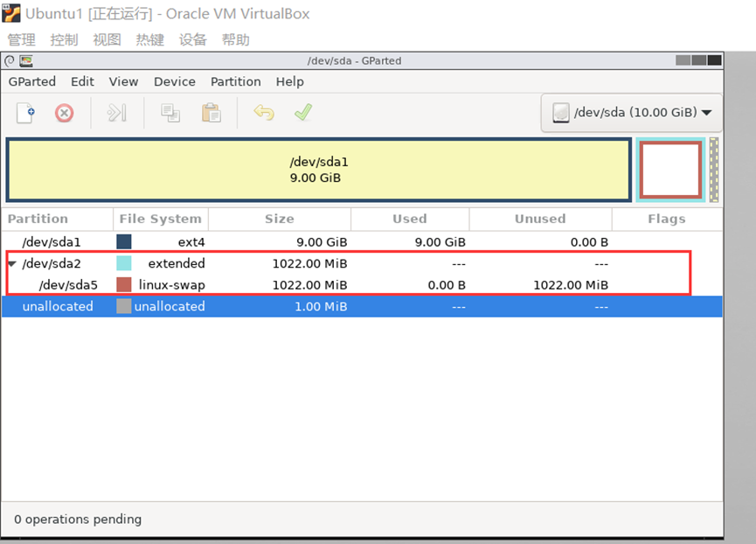The width and height of the screenshot is (756, 544).
Task: Click the Copy partition toolbar icon
Action: (x=170, y=114)
